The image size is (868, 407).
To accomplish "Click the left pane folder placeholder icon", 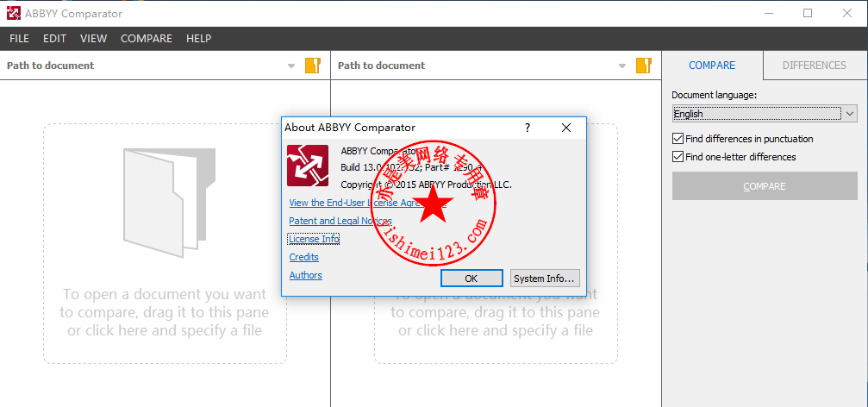I will point(169,203).
